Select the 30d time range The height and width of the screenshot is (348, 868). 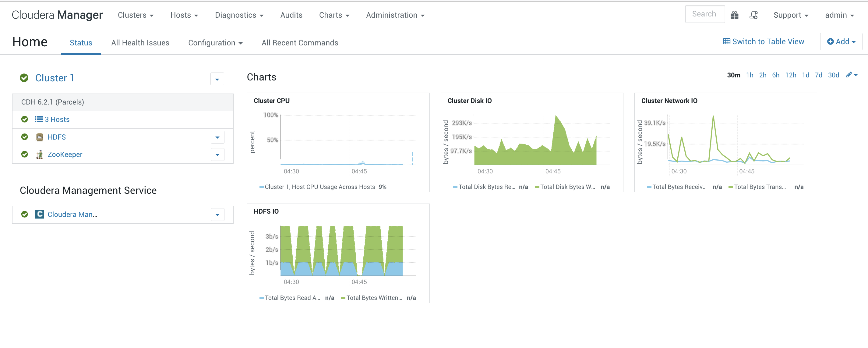tap(833, 75)
